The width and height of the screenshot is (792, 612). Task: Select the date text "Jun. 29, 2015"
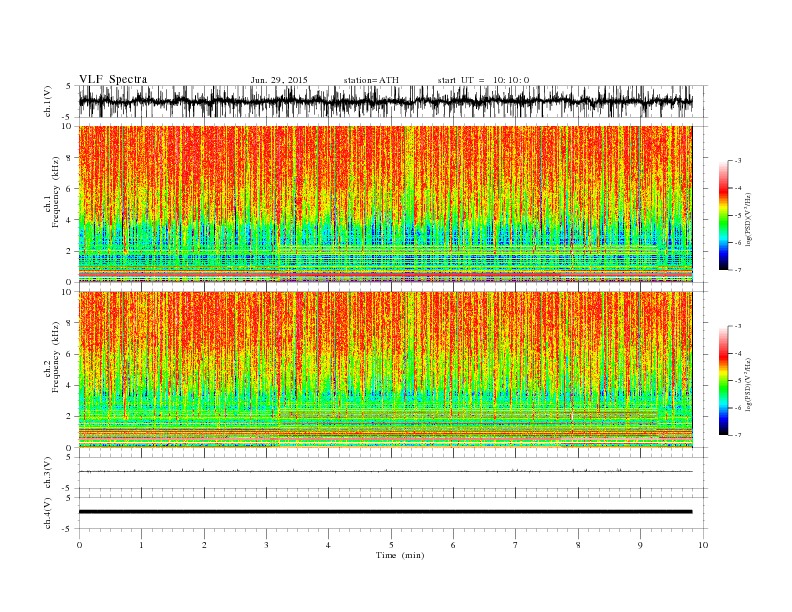coord(279,80)
